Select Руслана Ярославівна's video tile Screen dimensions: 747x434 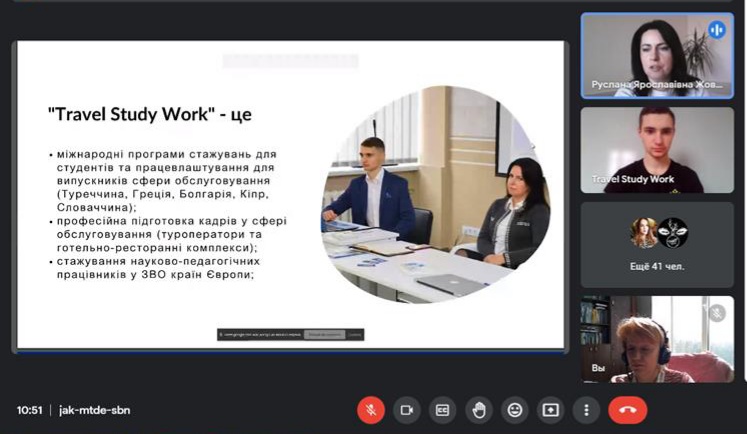657,55
